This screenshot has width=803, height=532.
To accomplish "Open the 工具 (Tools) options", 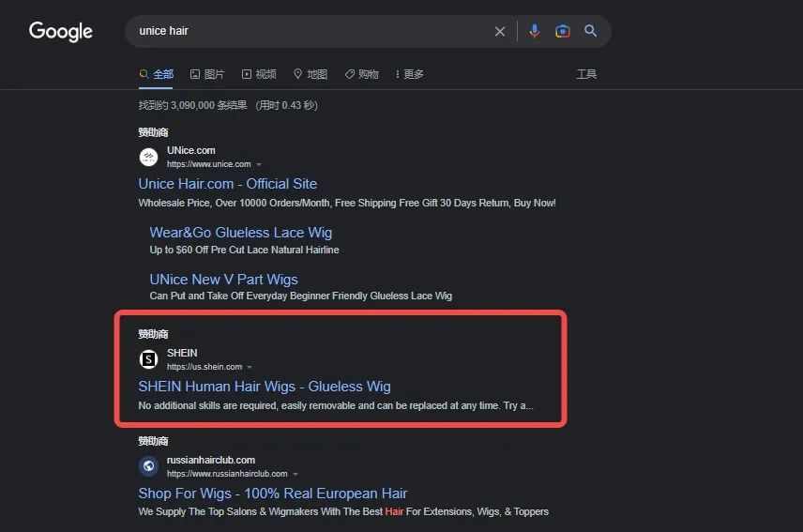I will tap(586, 74).
